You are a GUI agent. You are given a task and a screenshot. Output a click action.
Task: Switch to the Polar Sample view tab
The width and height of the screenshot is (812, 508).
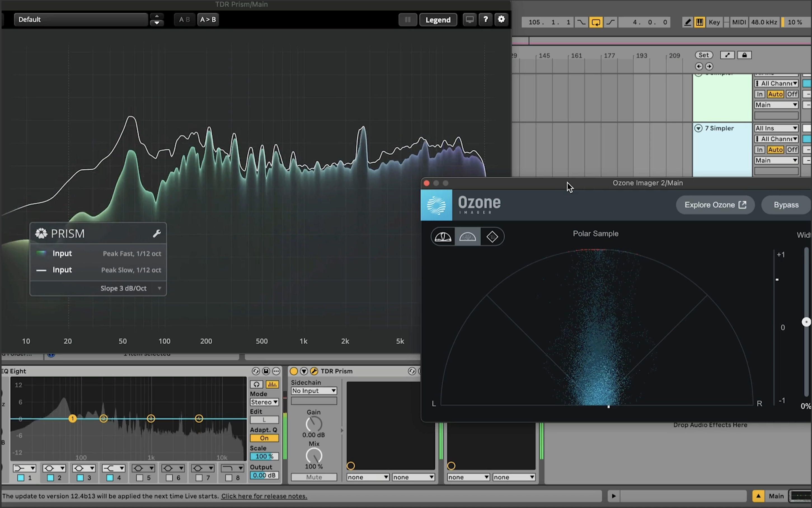[x=468, y=237]
